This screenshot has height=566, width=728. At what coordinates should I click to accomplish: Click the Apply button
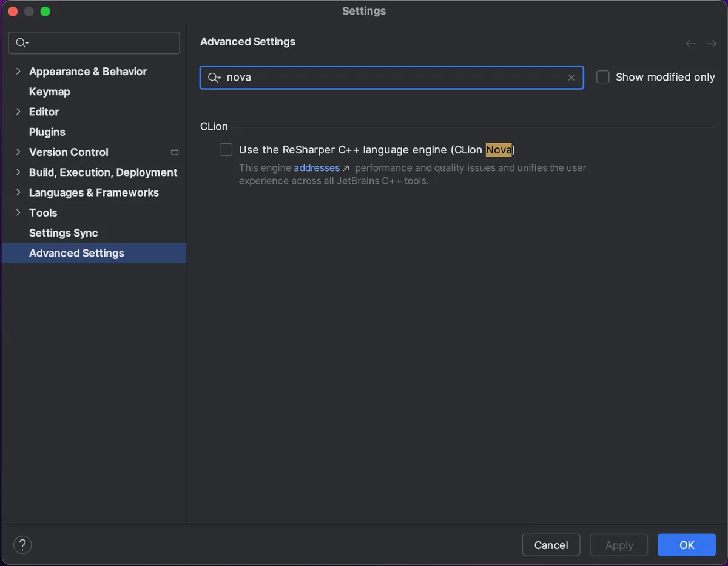619,545
